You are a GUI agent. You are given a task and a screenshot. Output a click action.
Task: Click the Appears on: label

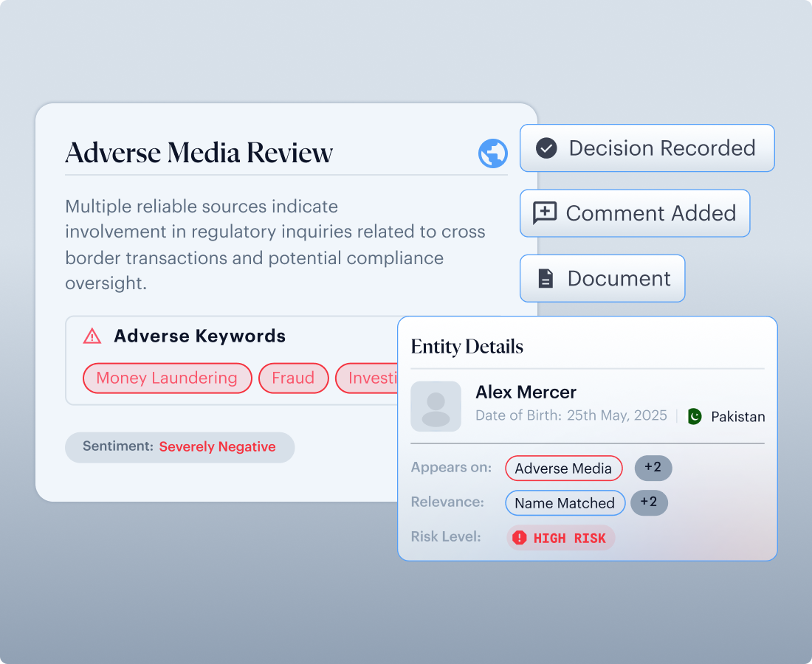coord(451,467)
